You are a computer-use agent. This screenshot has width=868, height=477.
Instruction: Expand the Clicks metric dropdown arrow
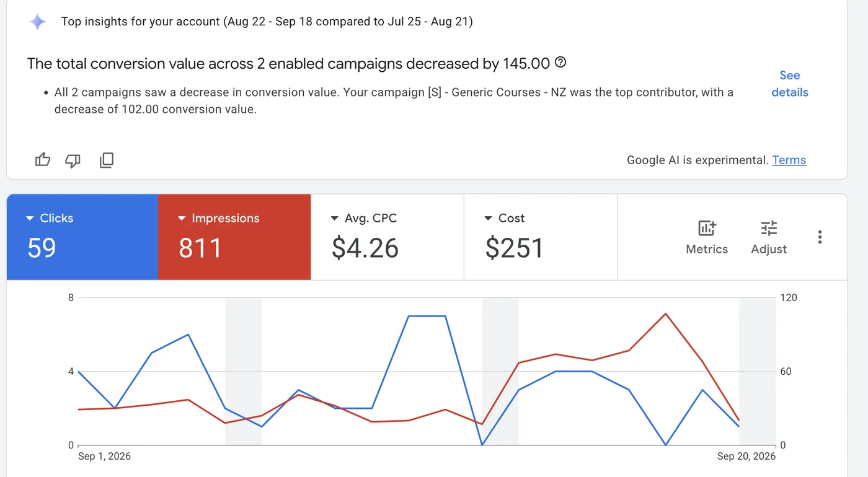tap(30, 219)
